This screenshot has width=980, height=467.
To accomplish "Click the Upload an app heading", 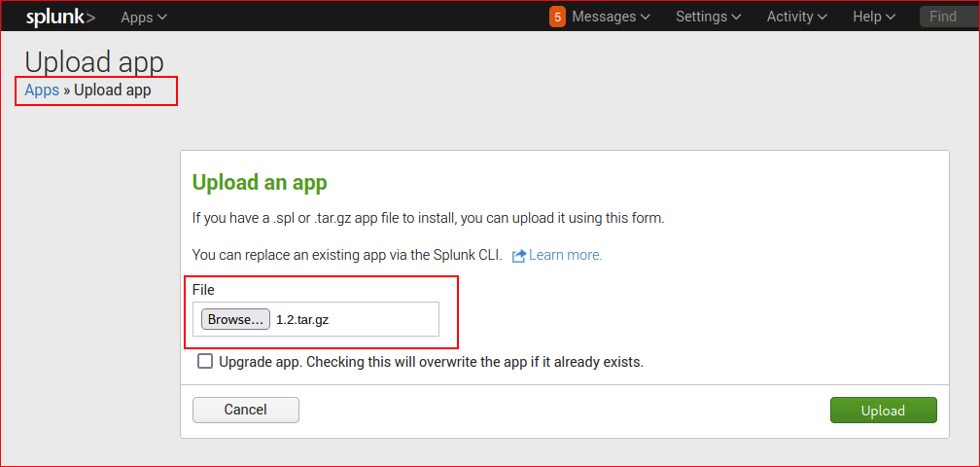I will [x=260, y=183].
